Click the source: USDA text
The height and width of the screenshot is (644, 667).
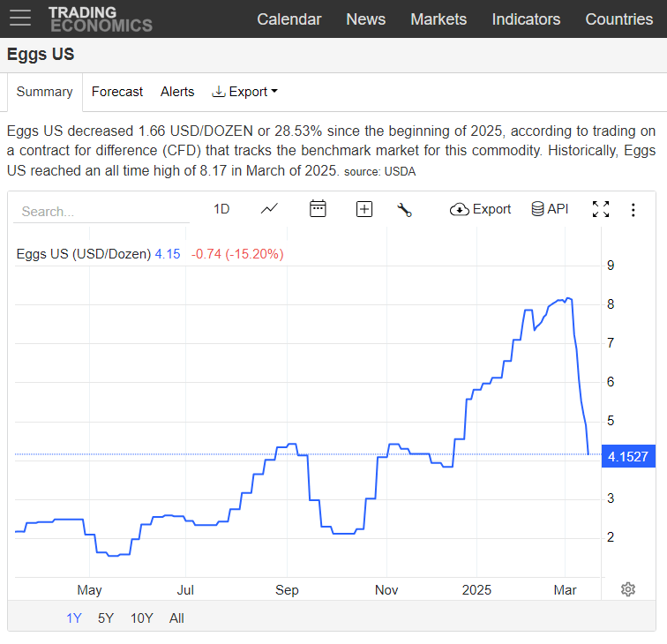pyautogui.click(x=380, y=171)
